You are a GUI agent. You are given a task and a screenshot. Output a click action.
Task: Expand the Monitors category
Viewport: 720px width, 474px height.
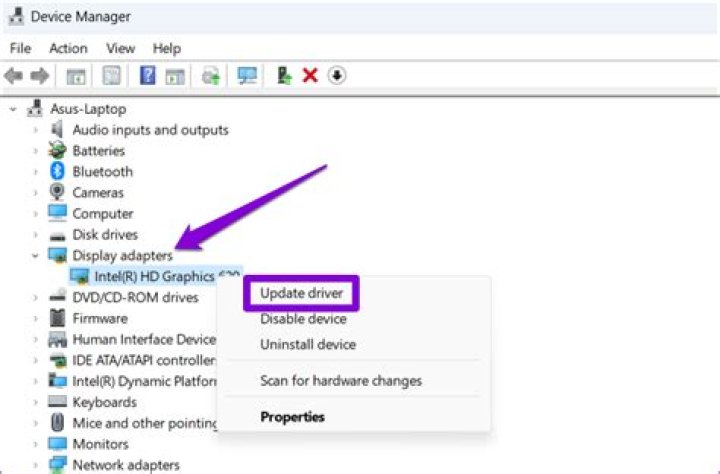pos(35,444)
